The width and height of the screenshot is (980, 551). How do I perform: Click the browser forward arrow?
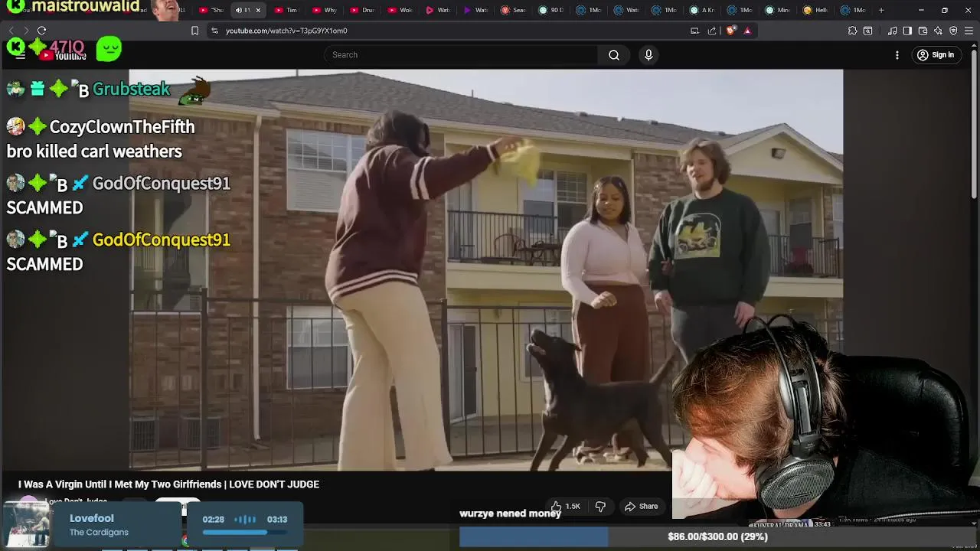(x=26, y=31)
